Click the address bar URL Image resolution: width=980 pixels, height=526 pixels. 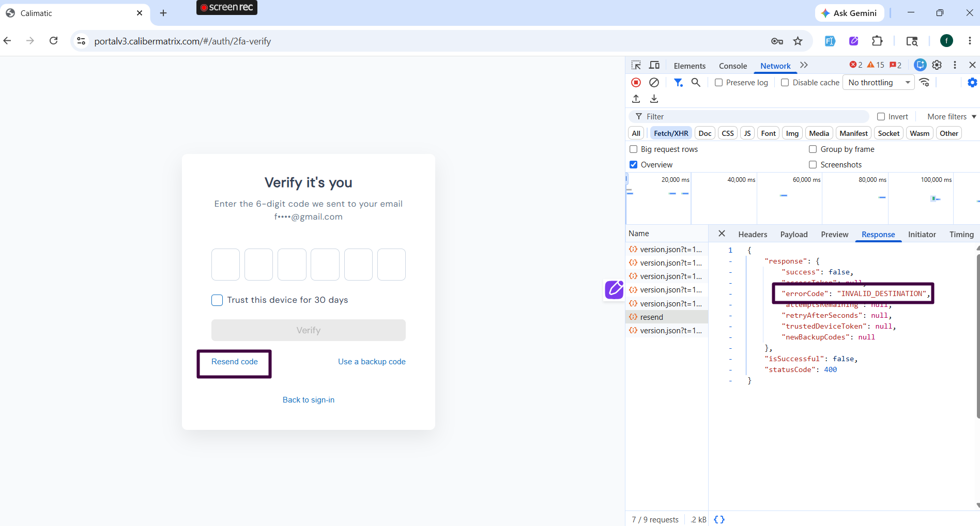(182, 41)
